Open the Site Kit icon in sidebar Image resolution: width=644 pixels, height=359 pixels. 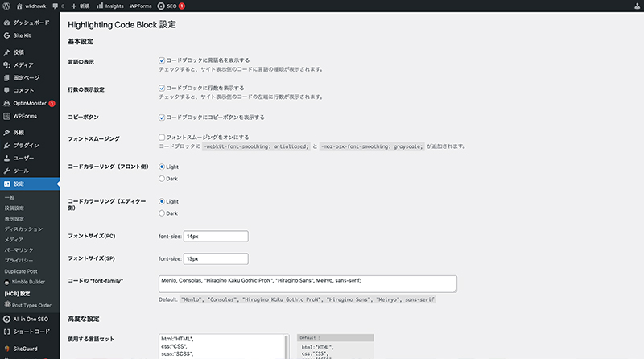click(x=6, y=36)
